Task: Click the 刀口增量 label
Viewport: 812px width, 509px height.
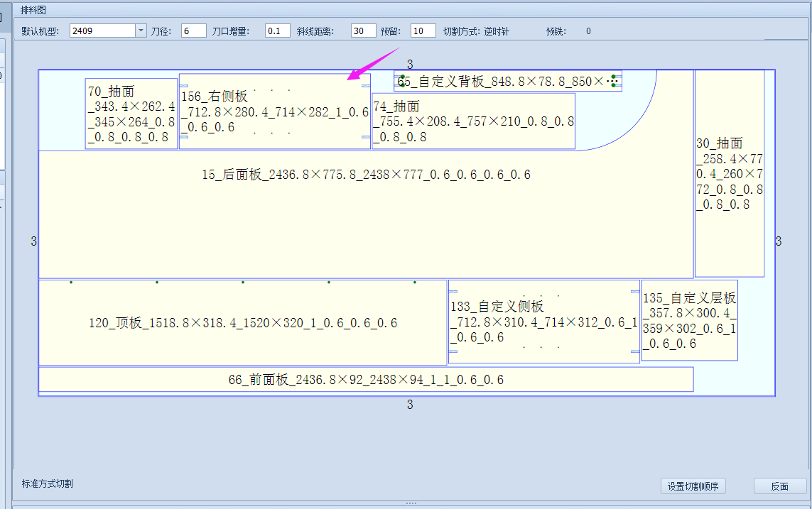Action: (230, 31)
